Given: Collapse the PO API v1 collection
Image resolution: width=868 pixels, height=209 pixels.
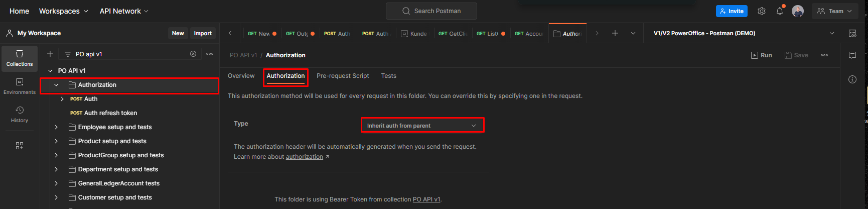Looking at the screenshot, I should 50,71.
